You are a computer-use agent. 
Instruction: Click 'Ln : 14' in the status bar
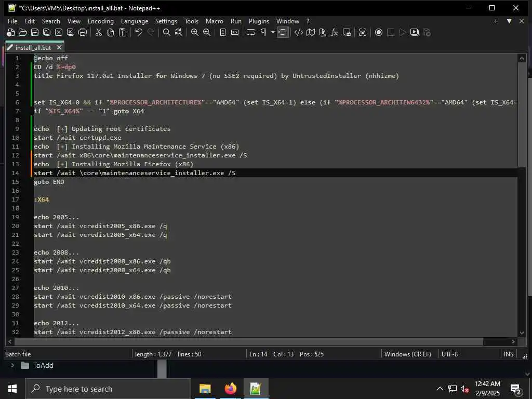[x=258, y=354]
